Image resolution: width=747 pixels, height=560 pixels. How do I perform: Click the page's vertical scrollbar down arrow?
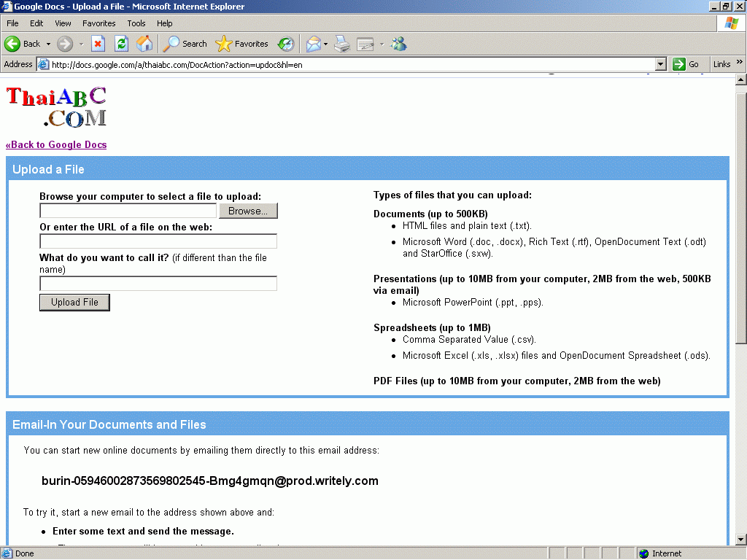pyautogui.click(x=740, y=540)
